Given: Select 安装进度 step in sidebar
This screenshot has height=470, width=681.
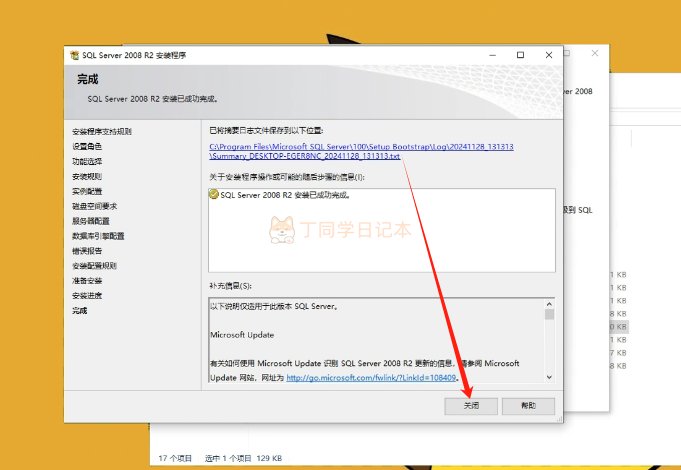Looking at the screenshot, I should point(87,296).
